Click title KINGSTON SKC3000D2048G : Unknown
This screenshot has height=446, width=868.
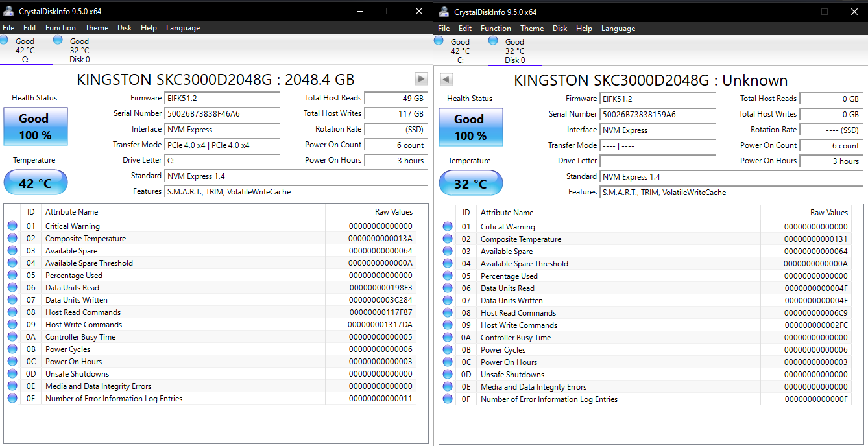(651, 80)
